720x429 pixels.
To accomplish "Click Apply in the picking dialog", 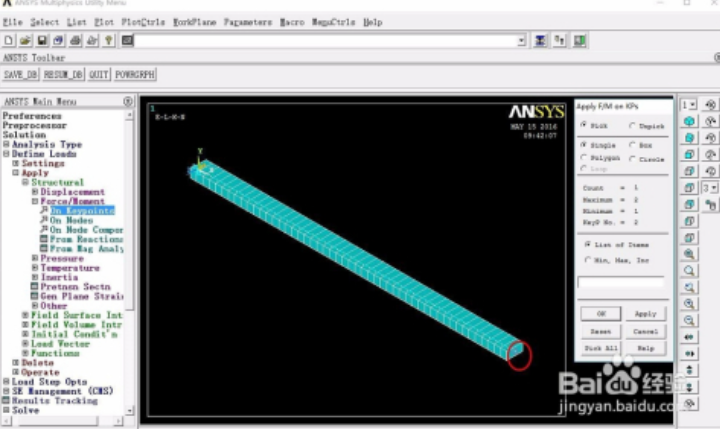I will click(646, 314).
